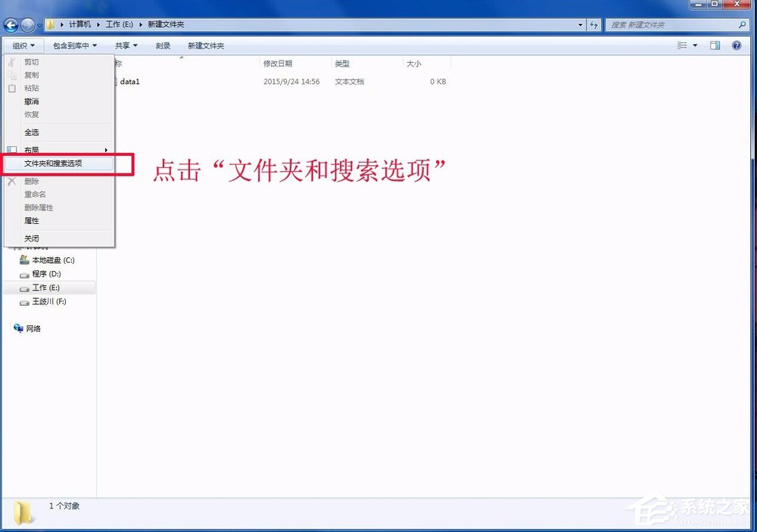This screenshot has width=757, height=532.
Task: Select 剪切 from the open menu
Action: coord(31,62)
